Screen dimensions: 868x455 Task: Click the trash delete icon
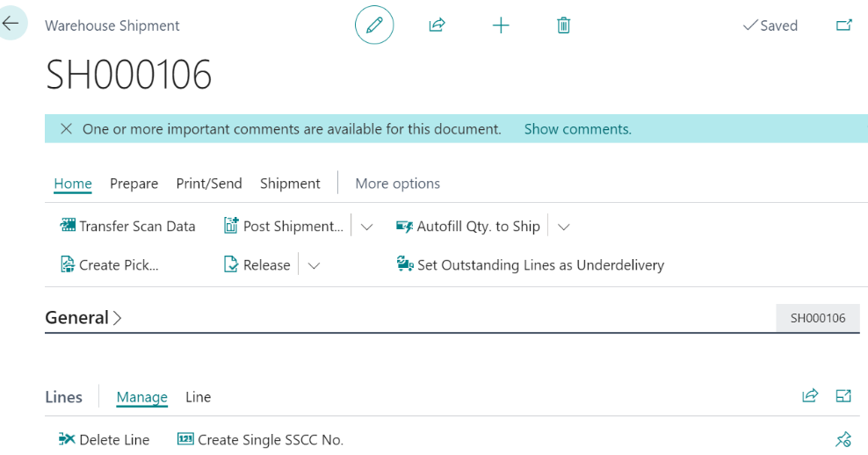pyautogui.click(x=564, y=25)
